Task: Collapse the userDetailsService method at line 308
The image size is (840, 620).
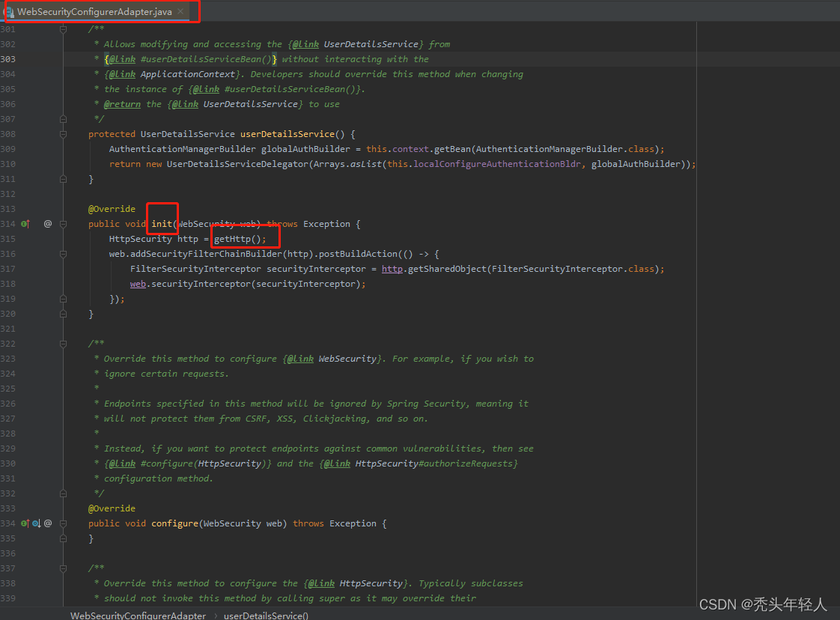Action: [x=63, y=134]
